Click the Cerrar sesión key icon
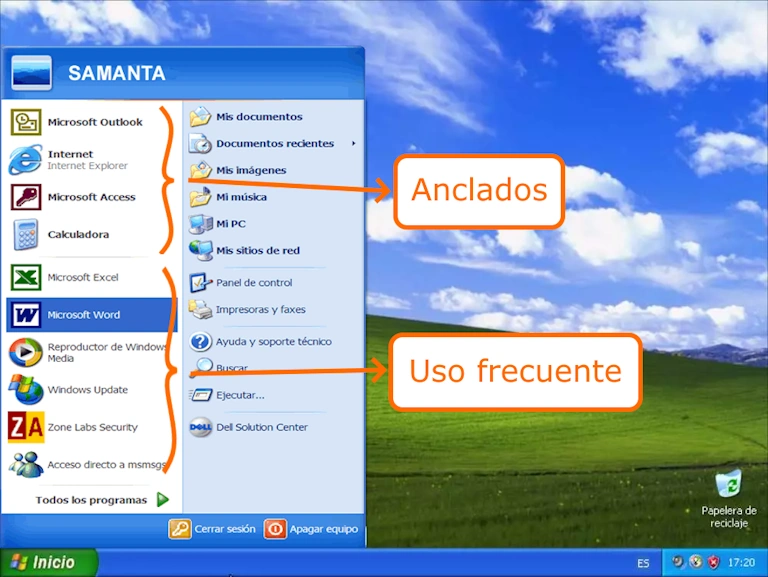Image resolution: width=768 pixels, height=577 pixels. click(180, 529)
